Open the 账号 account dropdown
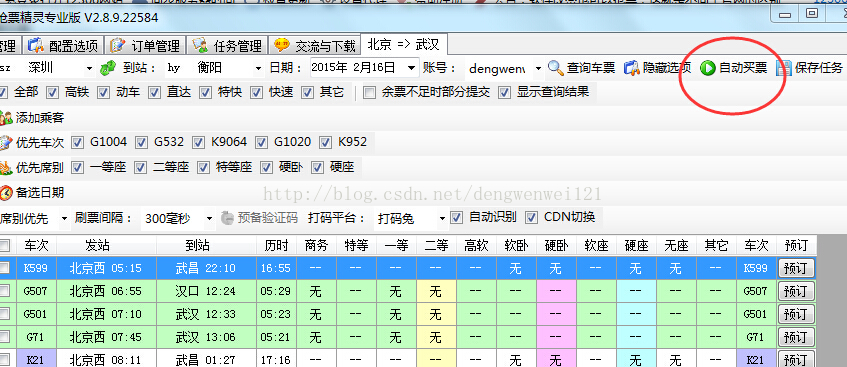Image resolution: width=847 pixels, height=367 pixels. 538,69
